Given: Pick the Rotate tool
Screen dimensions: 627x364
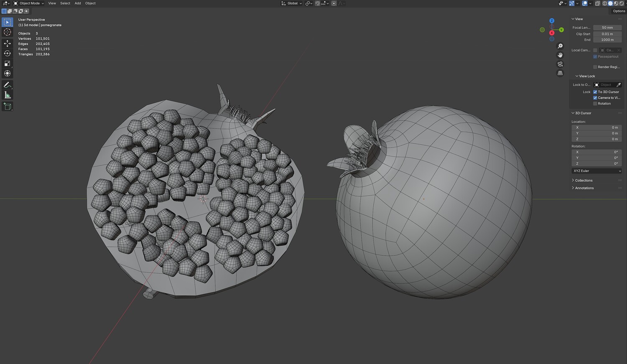Looking at the screenshot, I should [x=8, y=53].
